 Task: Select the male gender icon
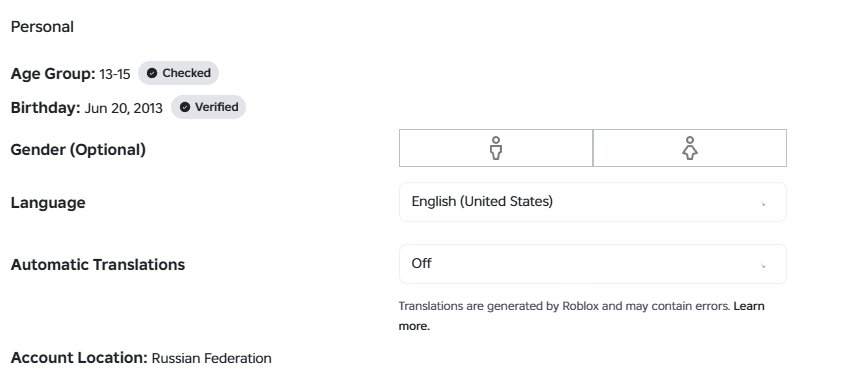[x=496, y=148]
